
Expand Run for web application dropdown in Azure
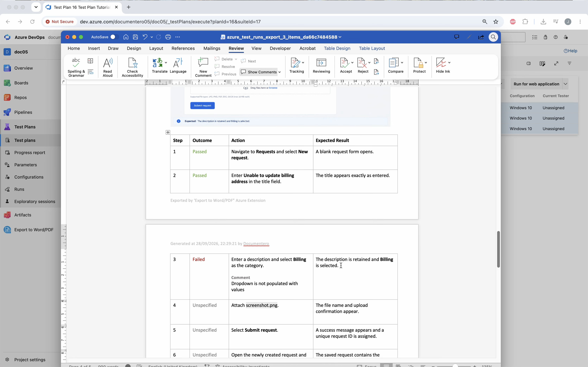[x=566, y=84]
